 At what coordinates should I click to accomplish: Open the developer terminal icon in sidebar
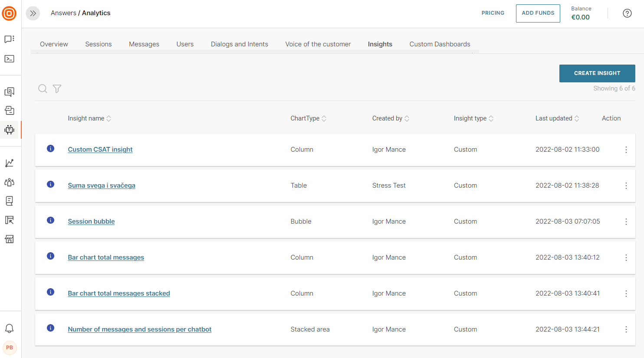(x=10, y=59)
